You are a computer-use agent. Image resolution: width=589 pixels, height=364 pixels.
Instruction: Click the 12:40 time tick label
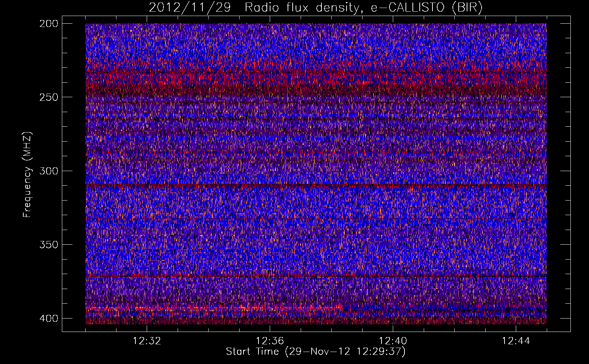(393, 341)
